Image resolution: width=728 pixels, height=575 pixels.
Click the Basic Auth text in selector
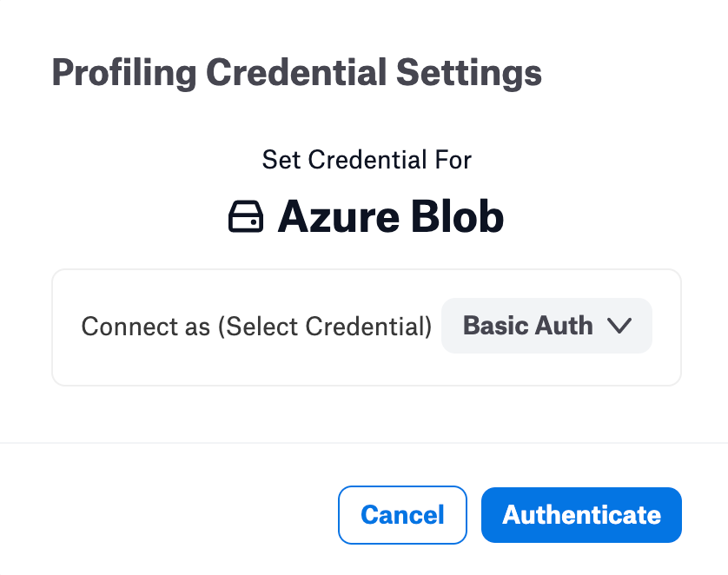click(x=528, y=326)
